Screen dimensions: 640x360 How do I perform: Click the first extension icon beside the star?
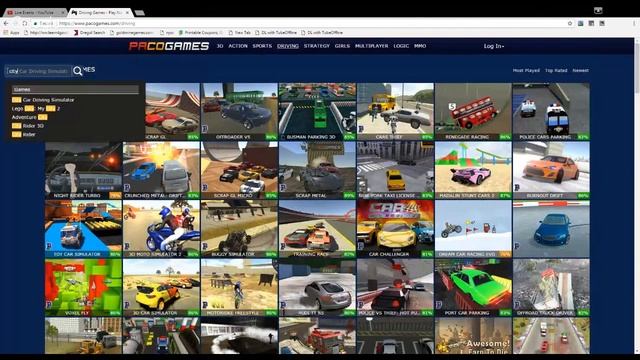[580, 23]
